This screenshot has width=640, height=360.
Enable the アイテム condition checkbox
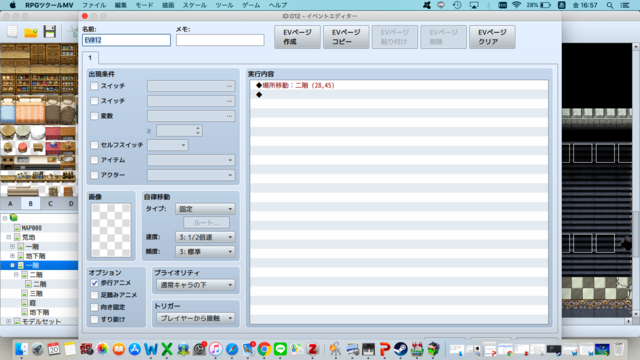pyautogui.click(x=94, y=160)
